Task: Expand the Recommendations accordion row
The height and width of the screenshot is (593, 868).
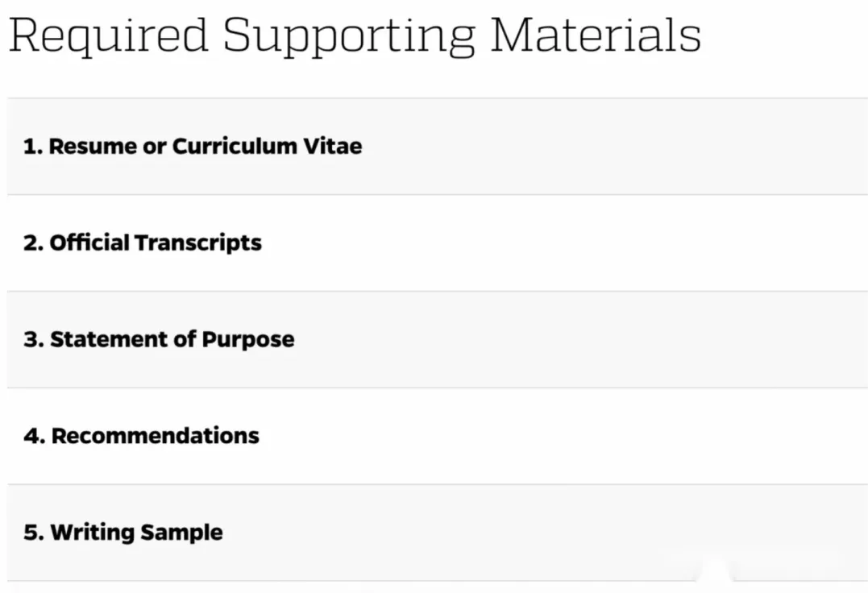Action: tap(435, 436)
